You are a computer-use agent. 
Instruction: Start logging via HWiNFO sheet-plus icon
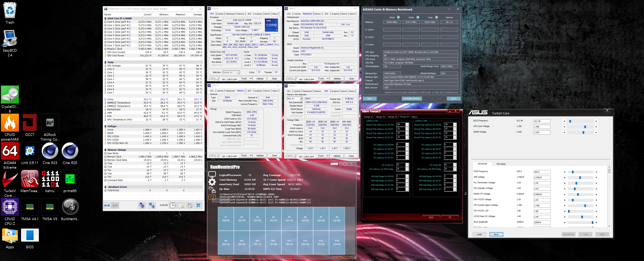pos(181,205)
